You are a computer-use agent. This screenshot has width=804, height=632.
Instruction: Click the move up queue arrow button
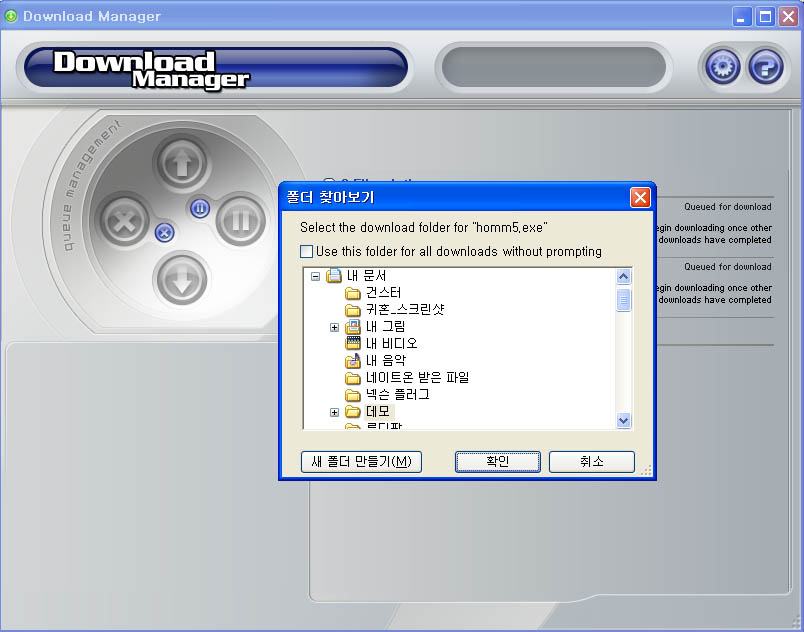181,164
